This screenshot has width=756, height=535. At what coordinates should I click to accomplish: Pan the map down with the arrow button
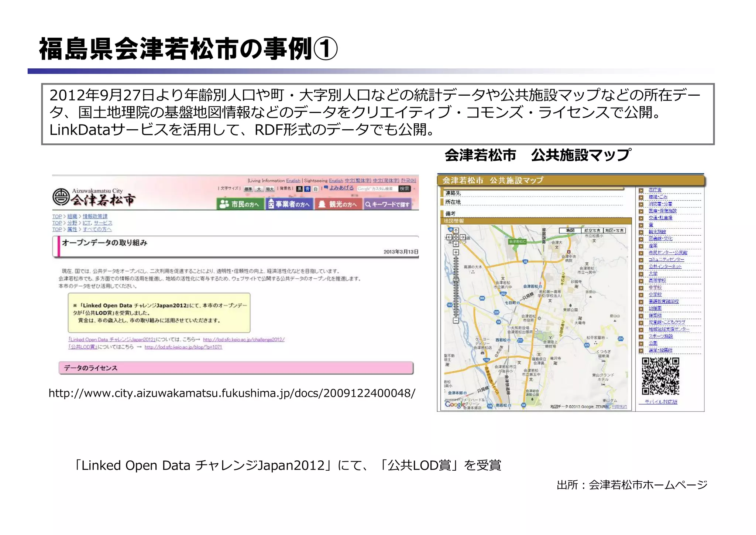point(456,244)
